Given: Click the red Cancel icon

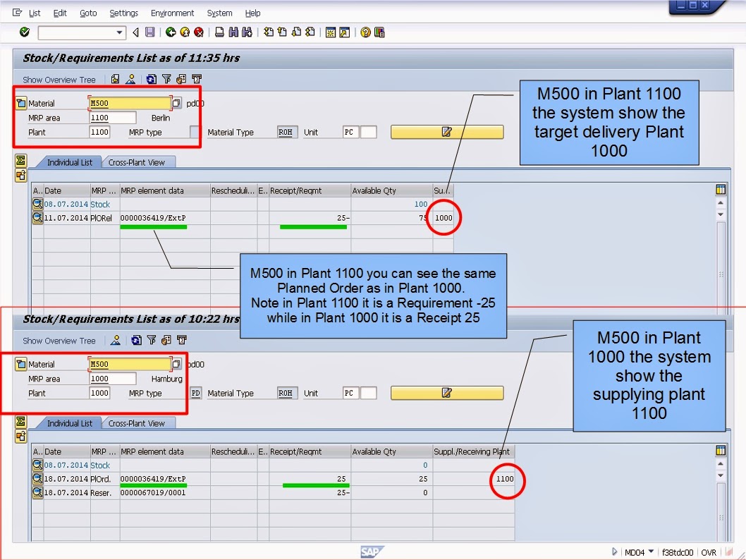Looking at the screenshot, I should [x=199, y=32].
